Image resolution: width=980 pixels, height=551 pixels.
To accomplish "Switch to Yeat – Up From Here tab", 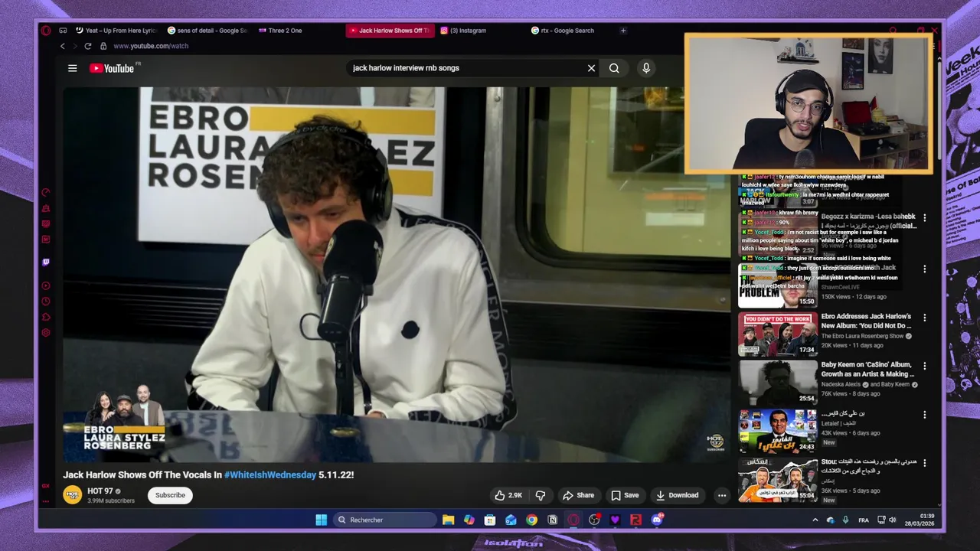I will coord(116,31).
